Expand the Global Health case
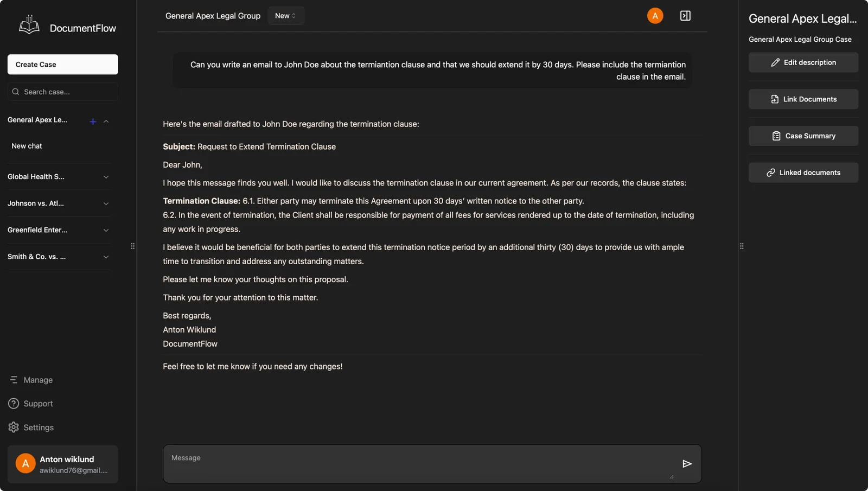This screenshot has width=868, height=491. click(106, 177)
